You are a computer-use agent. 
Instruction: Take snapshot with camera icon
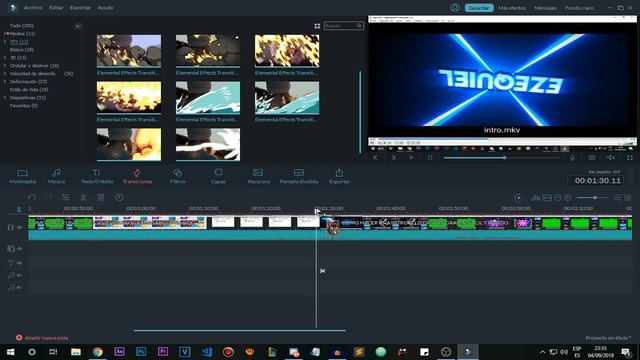coord(592,158)
